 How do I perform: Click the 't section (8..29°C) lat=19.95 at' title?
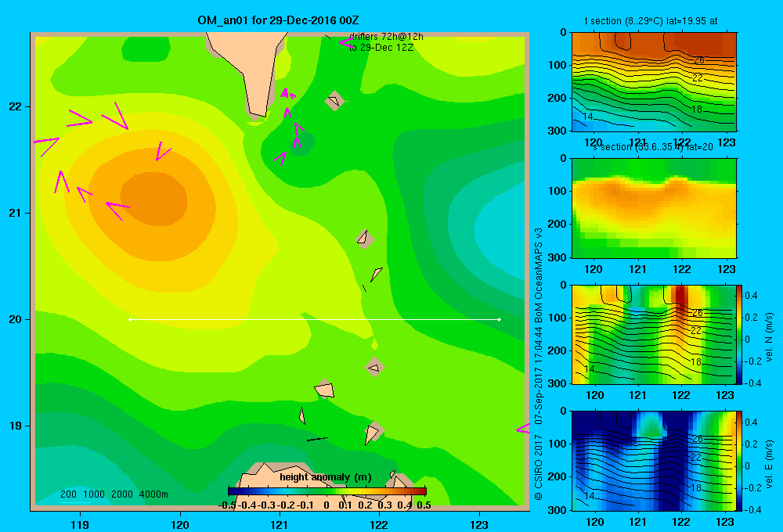tap(651, 21)
